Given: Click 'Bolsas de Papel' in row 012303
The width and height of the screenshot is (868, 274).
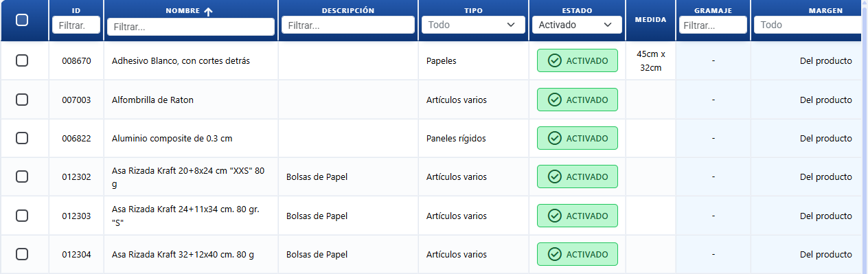Looking at the screenshot, I should [x=317, y=216].
